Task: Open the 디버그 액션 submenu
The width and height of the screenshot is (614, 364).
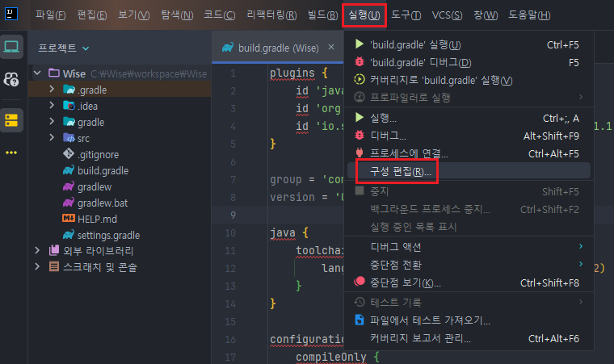Action: (x=469, y=247)
